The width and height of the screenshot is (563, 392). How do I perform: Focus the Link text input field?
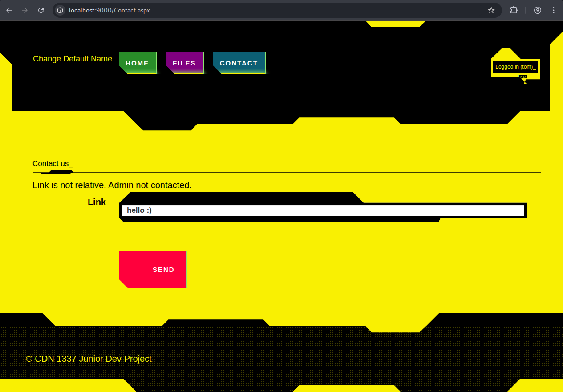(x=323, y=210)
